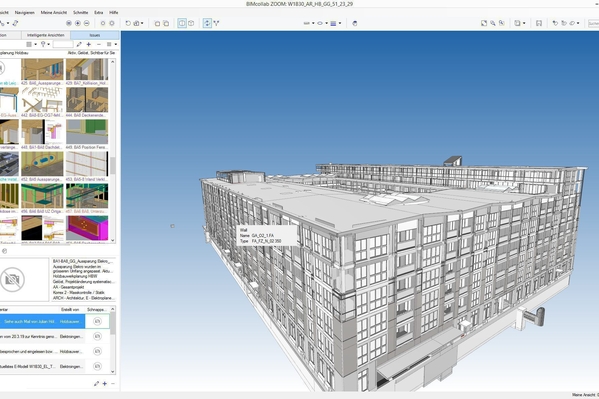Click the comments list scroll down arrow
Screen dimensions: 599x399
tap(113, 371)
